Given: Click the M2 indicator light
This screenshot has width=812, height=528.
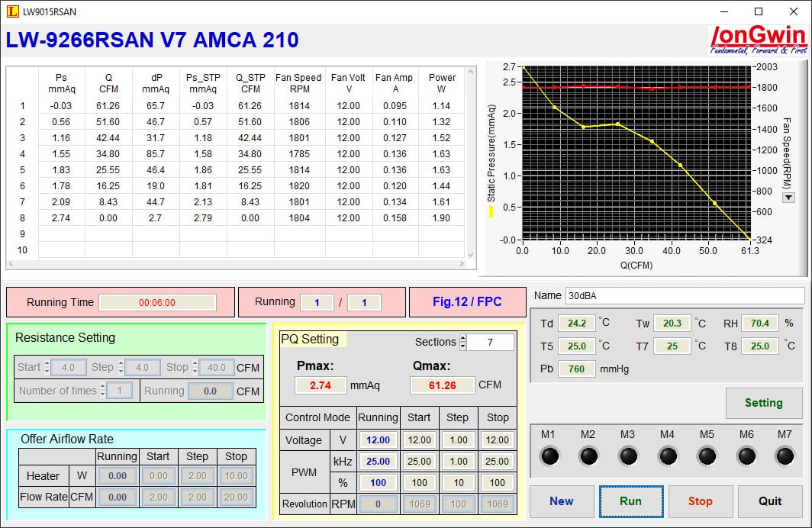Looking at the screenshot, I should pos(589,456).
